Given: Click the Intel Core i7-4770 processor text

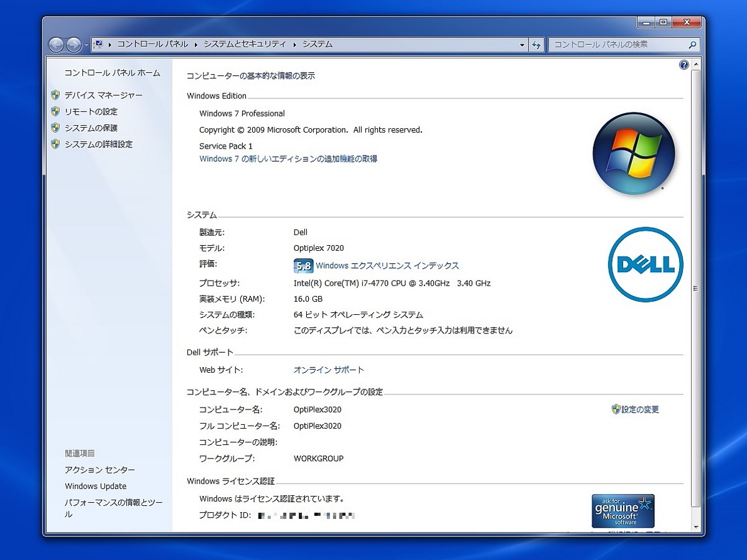Looking at the screenshot, I should click(392, 283).
